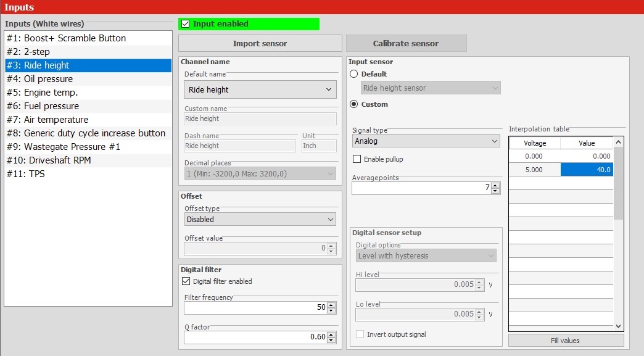This screenshot has width=644, height=356.
Task: Check Invert output signal option
Action: pyautogui.click(x=360, y=334)
